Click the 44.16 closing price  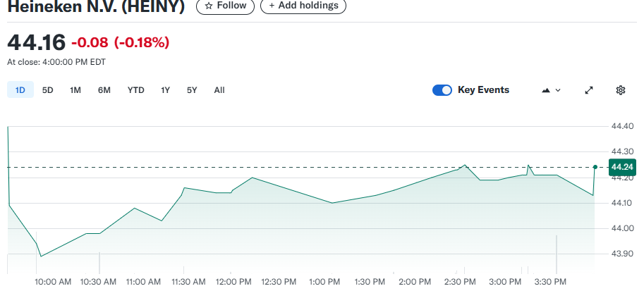[x=36, y=42]
